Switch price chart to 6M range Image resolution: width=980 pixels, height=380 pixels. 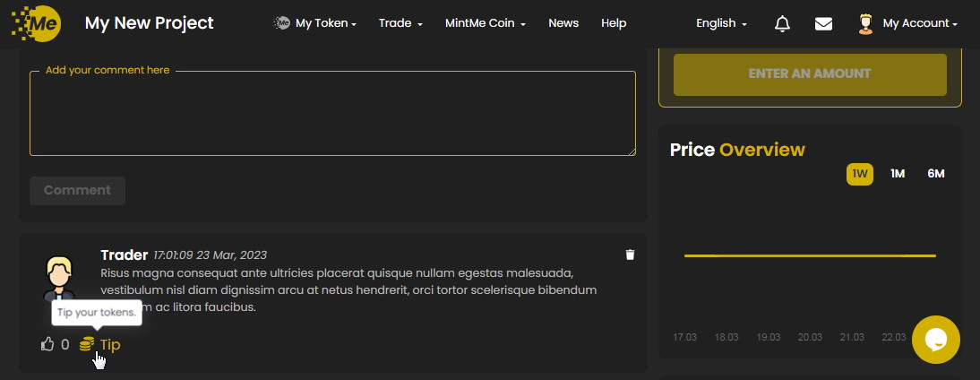coord(936,174)
